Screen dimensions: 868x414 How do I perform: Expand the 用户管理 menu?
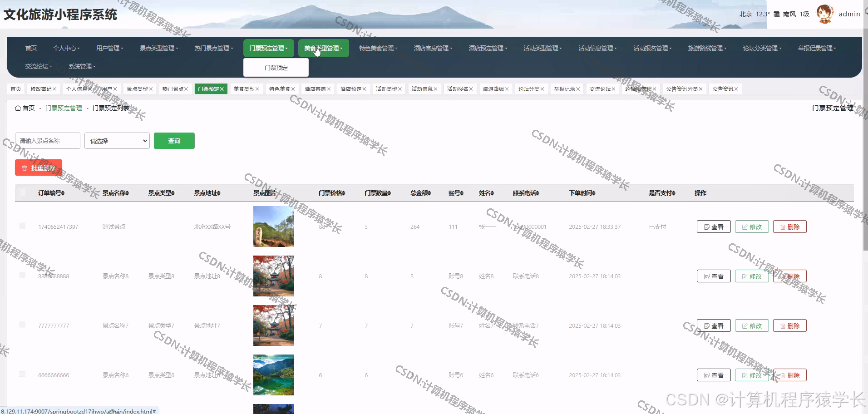[109, 48]
